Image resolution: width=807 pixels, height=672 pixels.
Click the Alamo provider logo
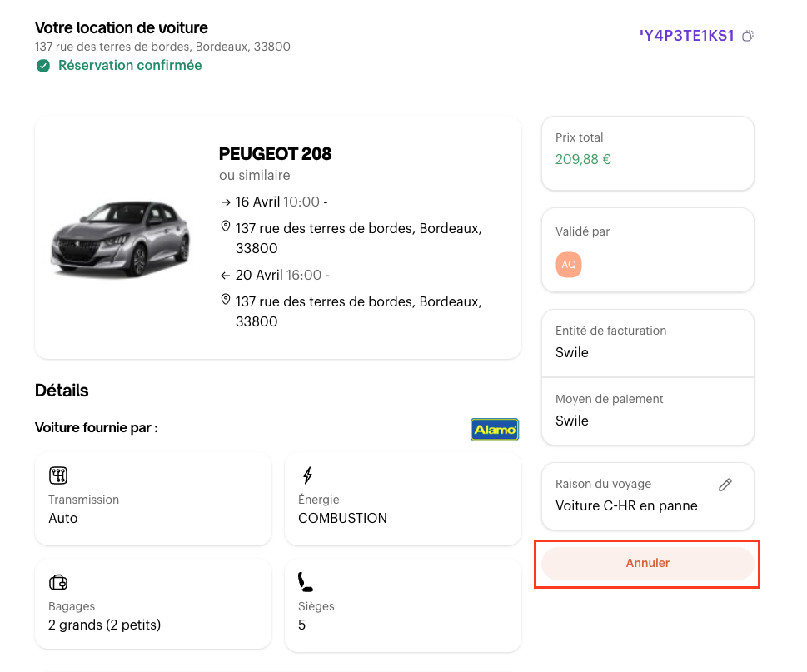494,429
